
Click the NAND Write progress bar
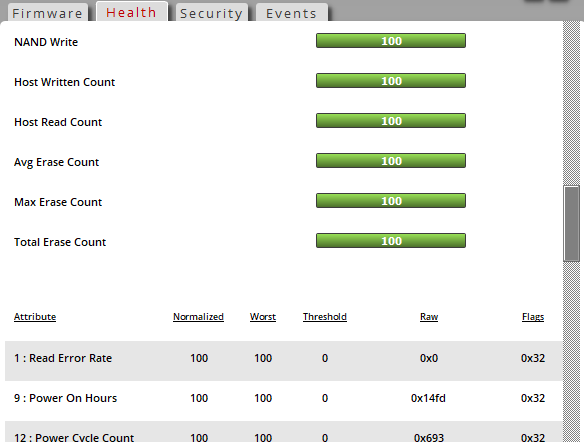coord(391,41)
